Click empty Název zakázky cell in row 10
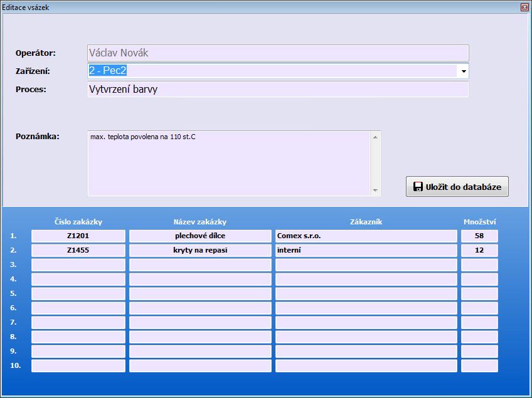The height and width of the screenshot is (398, 532). 200,366
